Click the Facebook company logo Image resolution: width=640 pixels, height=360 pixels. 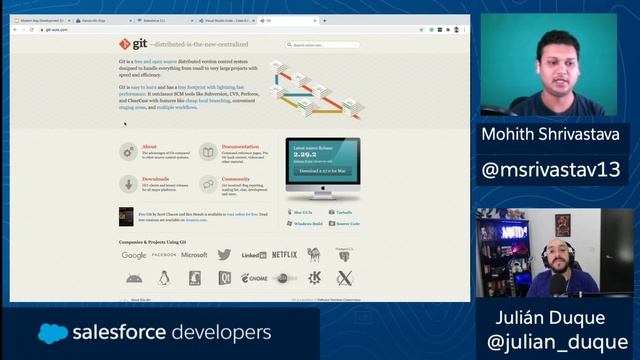(164, 255)
